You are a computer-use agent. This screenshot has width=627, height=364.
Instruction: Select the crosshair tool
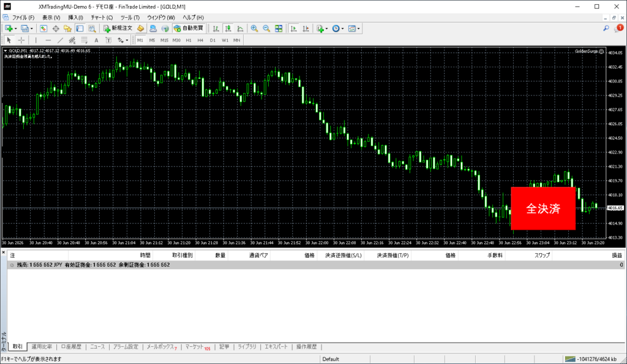pyautogui.click(x=21, y=40)
